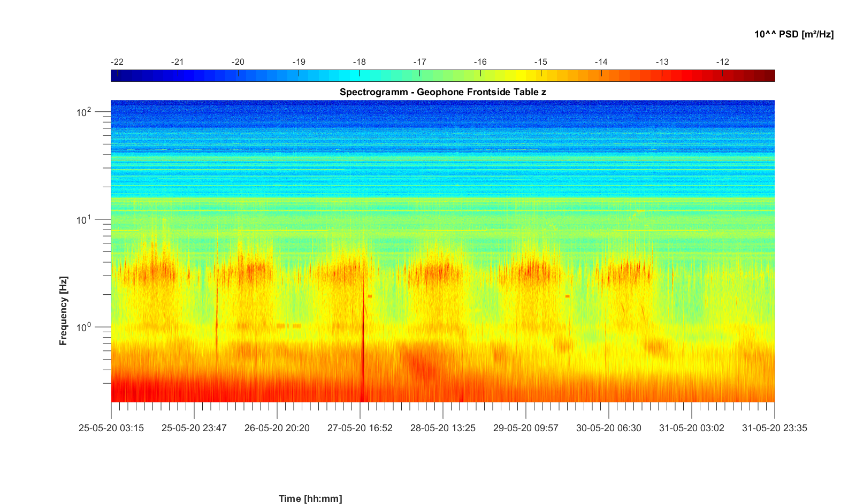Click the '-22' colorbar tick label
Screen dimensions: 856x504
(117, 62)
